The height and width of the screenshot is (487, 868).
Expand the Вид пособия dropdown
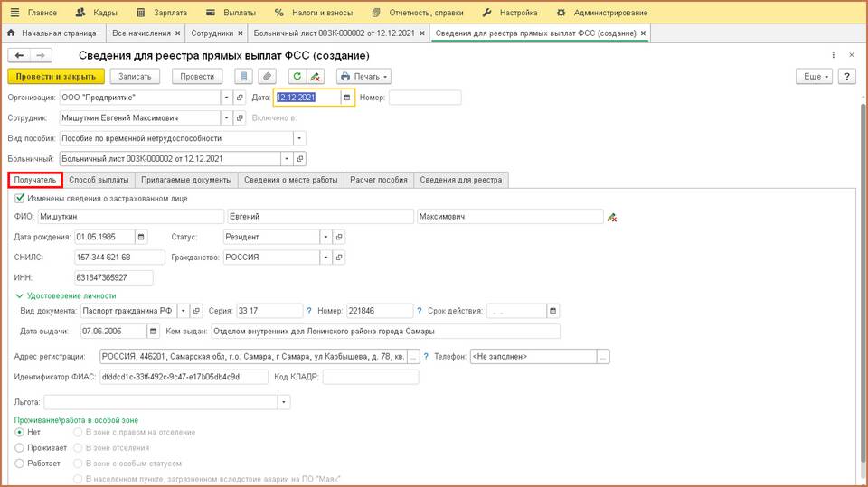click(299, 138)
